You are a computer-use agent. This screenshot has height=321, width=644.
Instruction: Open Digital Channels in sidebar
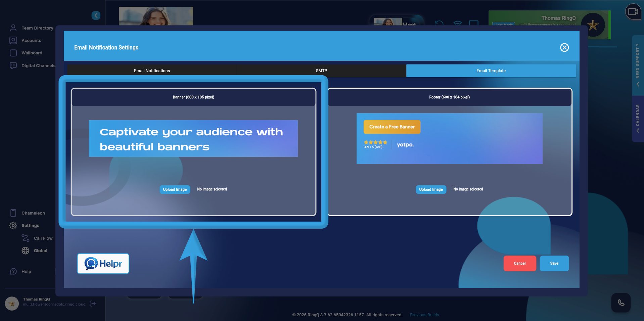point(38,66)
